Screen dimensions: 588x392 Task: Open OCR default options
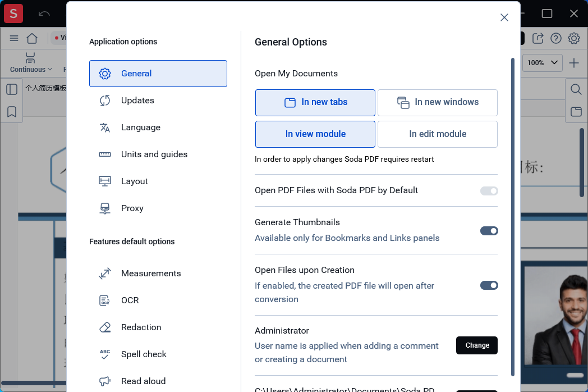(x=158, y=300)
